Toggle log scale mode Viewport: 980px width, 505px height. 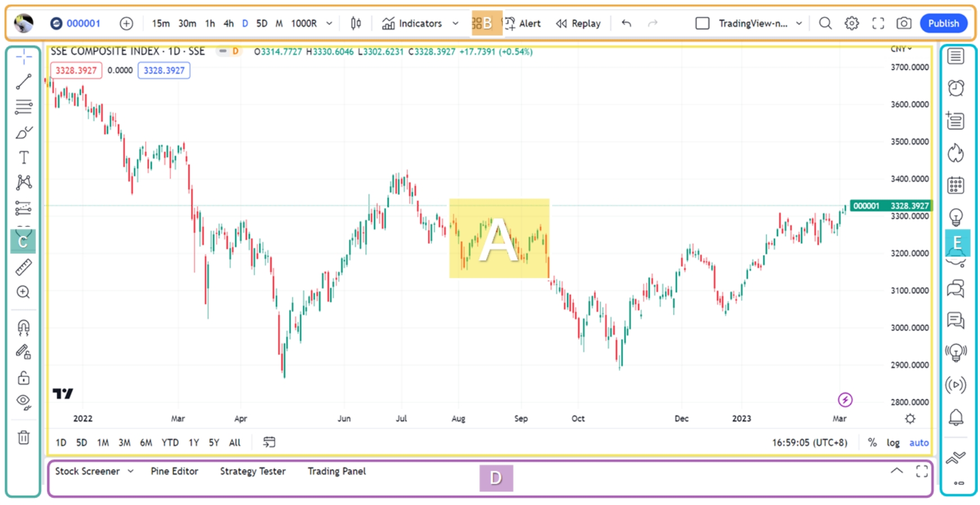[x=893, y=443]
